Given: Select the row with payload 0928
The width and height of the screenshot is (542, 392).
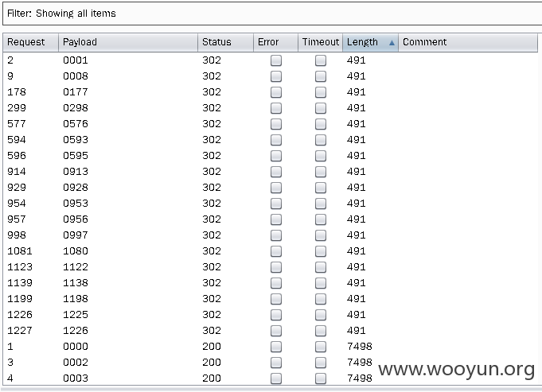Looking at the screenshot, I should click(x=271, y=188).
